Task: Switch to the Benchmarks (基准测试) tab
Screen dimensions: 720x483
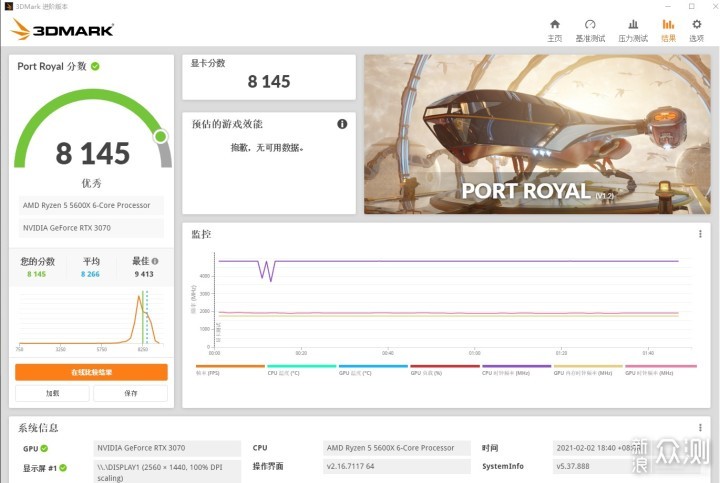Action: (590, 30)
